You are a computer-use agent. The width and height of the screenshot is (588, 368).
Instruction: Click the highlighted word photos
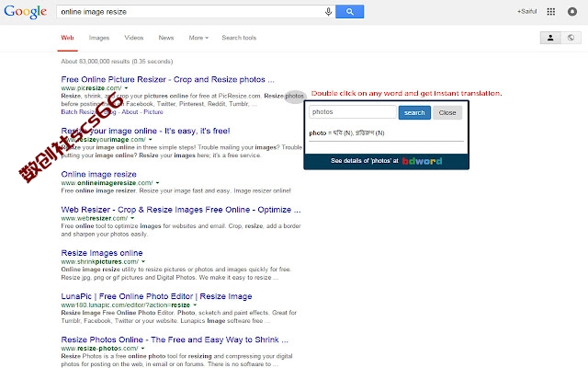(295, 96)
